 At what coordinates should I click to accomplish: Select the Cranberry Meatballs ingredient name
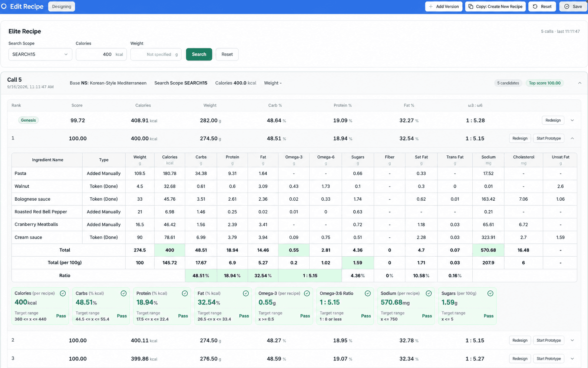click(36, 224)
